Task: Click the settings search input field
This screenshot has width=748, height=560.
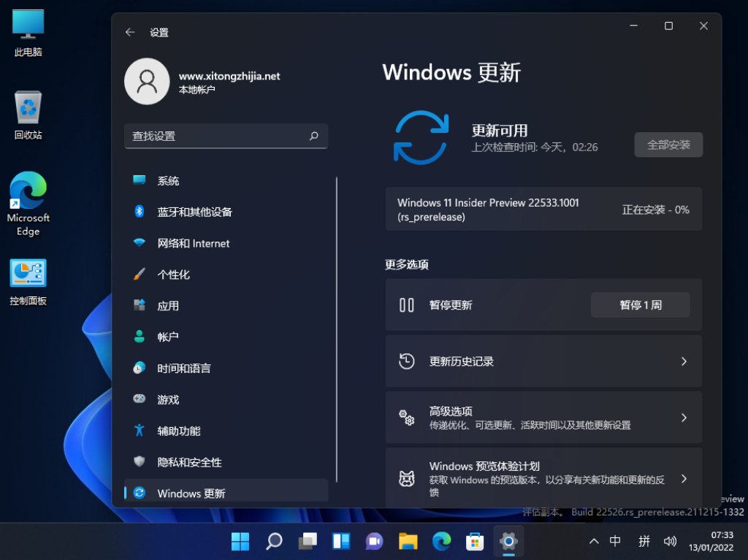Action: (x=215, y=136)
